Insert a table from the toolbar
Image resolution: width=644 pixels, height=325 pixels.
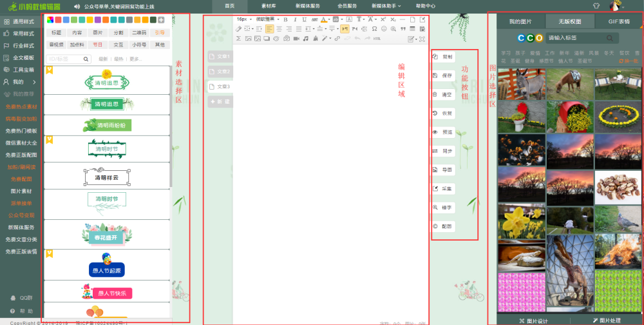pos(412,29)
